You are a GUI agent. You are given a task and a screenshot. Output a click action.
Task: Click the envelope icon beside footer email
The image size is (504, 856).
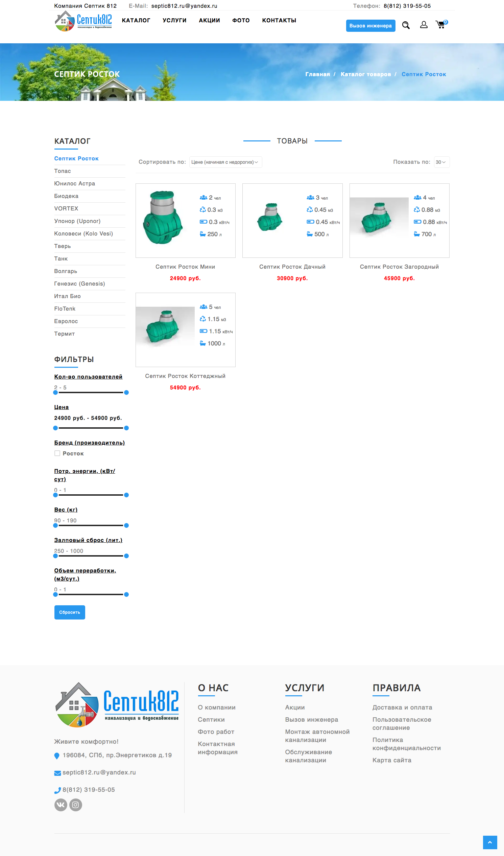pyautogui.click(x=58, y=773)
